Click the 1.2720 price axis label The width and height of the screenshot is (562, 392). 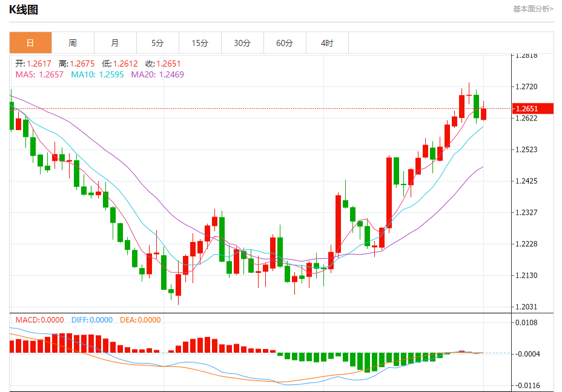[526, 87]
